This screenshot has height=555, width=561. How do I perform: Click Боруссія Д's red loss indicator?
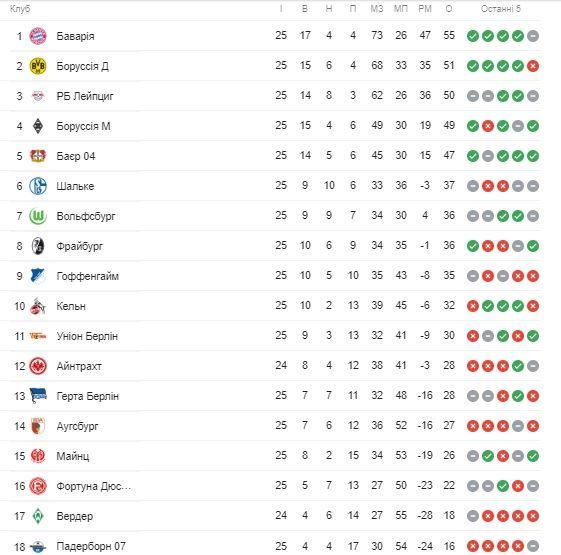(533, 66)
